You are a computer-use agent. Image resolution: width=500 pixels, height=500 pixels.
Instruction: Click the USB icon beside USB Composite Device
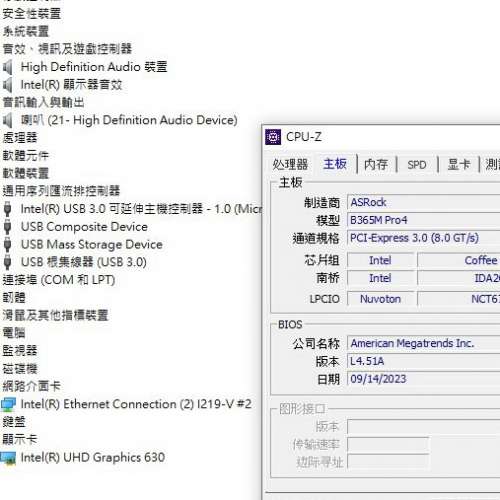[x=7, y=227]
